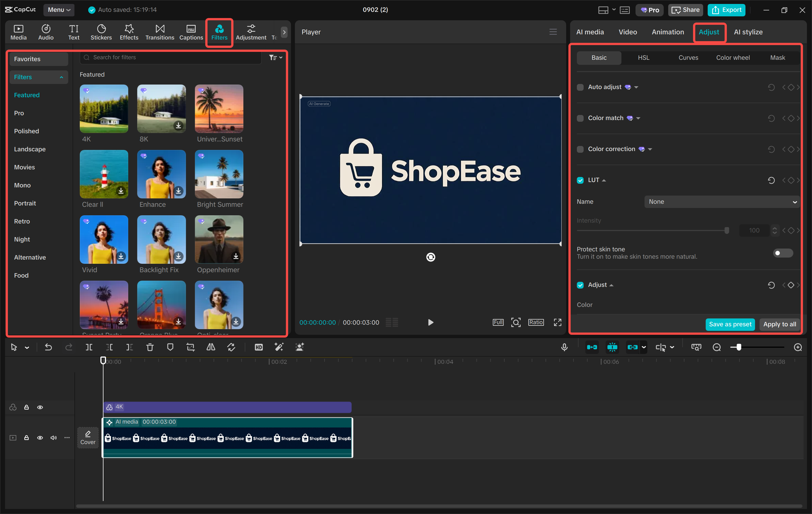Open the LUT Name dropdown showing None
The height and width of the screenshot is (514, 812).
721,201
